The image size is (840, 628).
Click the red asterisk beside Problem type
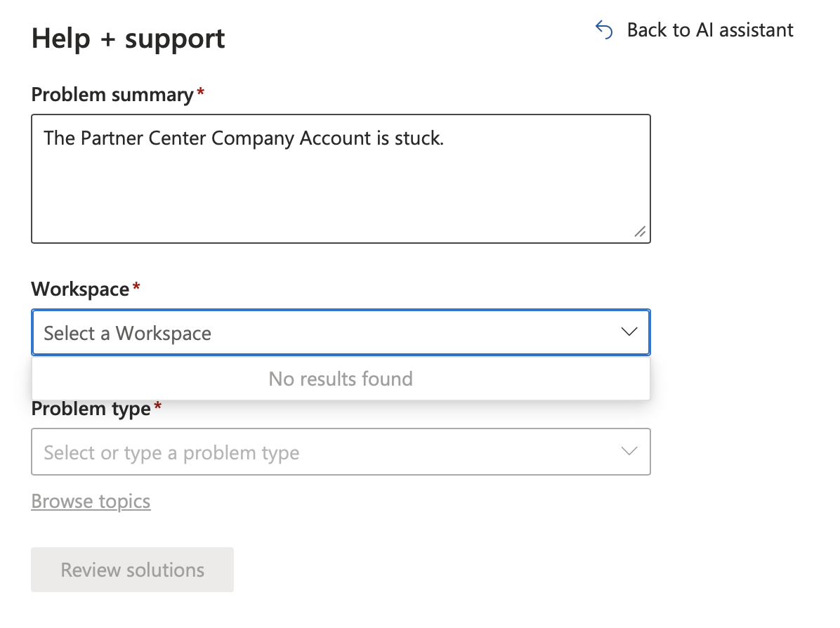tap(157, 407)
